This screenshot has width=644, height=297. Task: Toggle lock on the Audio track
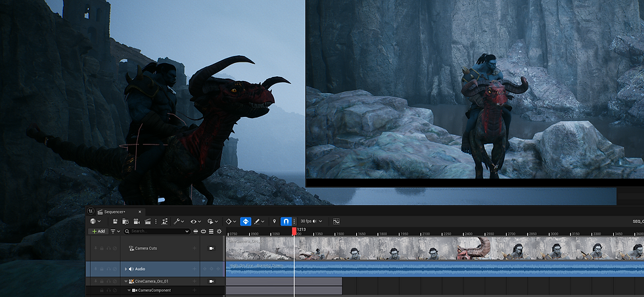click(x=102, y=269)
